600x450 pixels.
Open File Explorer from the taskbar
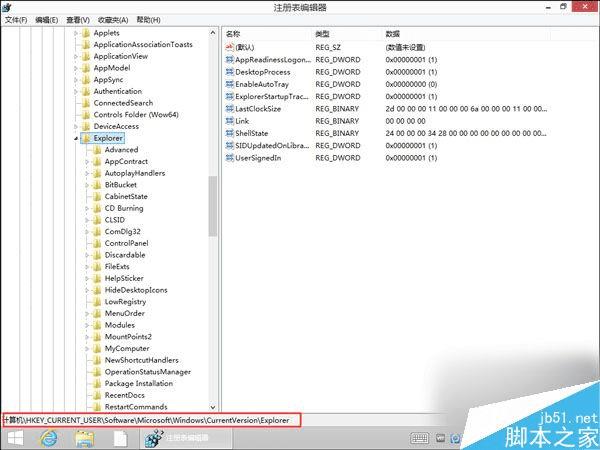[x=85, y=439]
